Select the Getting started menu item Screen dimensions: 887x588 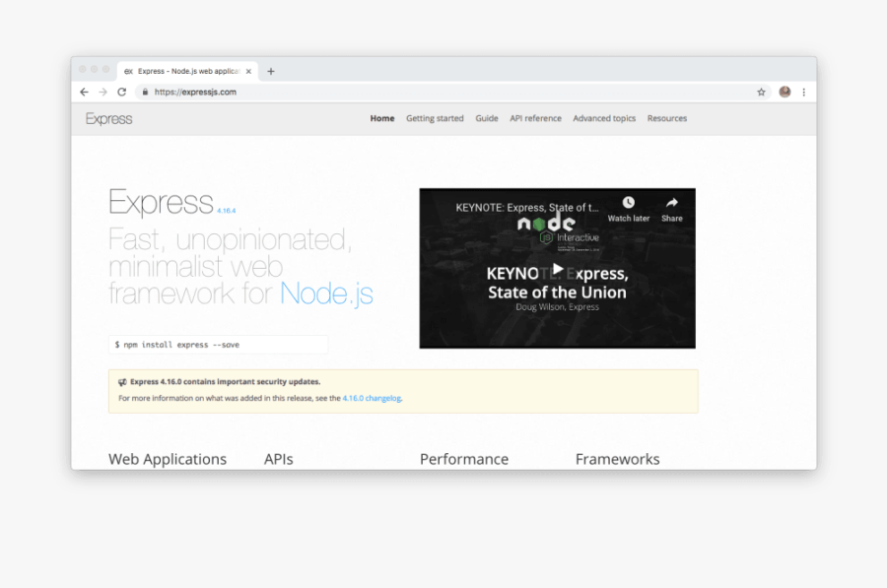tap(435, 118)
